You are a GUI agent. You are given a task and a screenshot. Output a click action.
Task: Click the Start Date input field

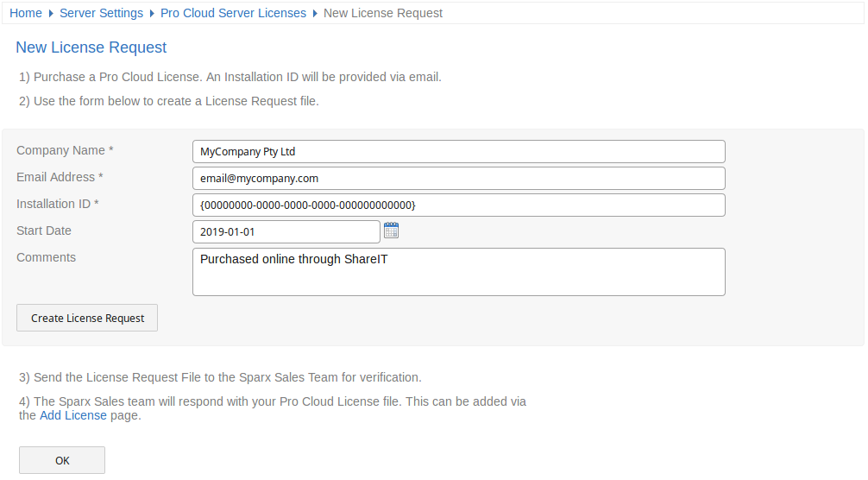286,231
